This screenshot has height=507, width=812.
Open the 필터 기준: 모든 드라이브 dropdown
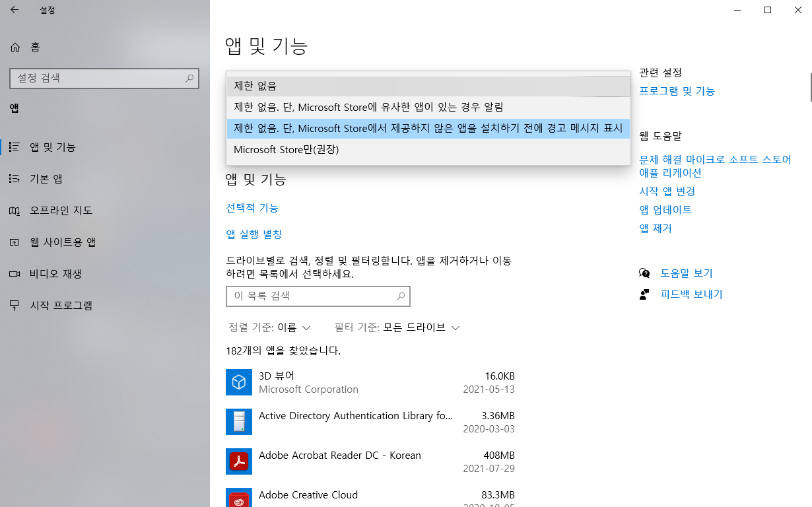(397, 327)
